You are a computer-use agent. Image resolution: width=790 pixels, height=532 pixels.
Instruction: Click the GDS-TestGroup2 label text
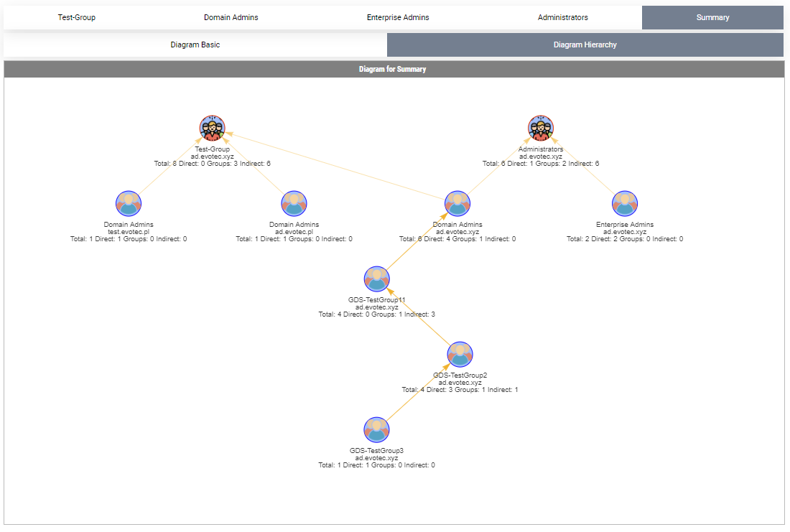(460, 375)
